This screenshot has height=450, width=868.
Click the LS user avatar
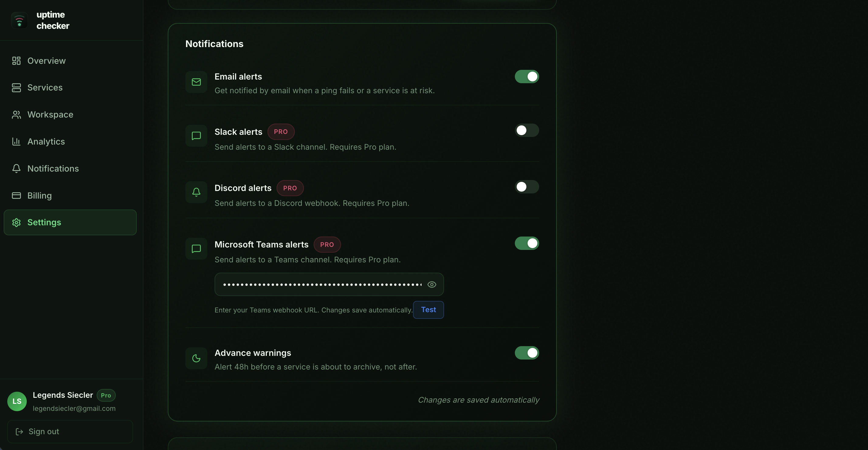coord(17,401)
